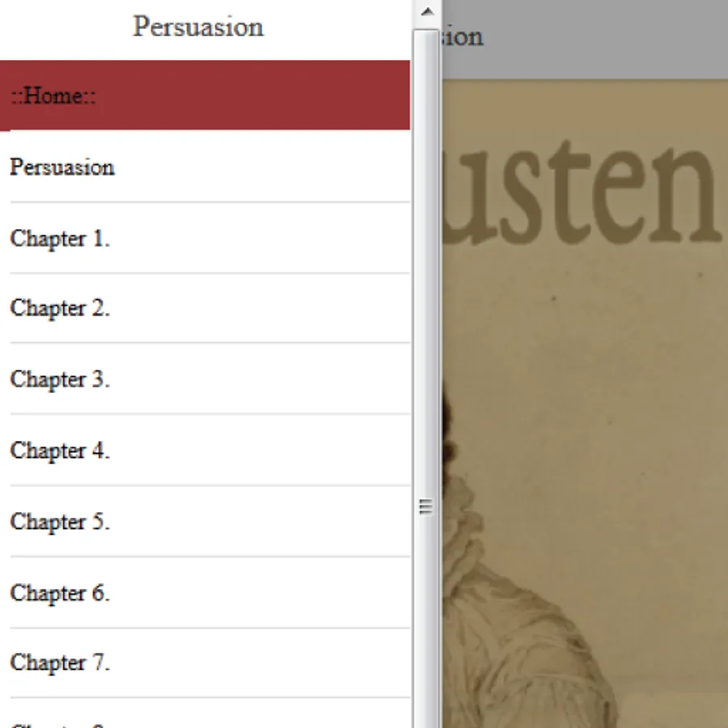Image resolution: width=728 pixels, height=728 pixels.
Task: Click the Persuasion sidebar panel title
Action: [198, 27]
